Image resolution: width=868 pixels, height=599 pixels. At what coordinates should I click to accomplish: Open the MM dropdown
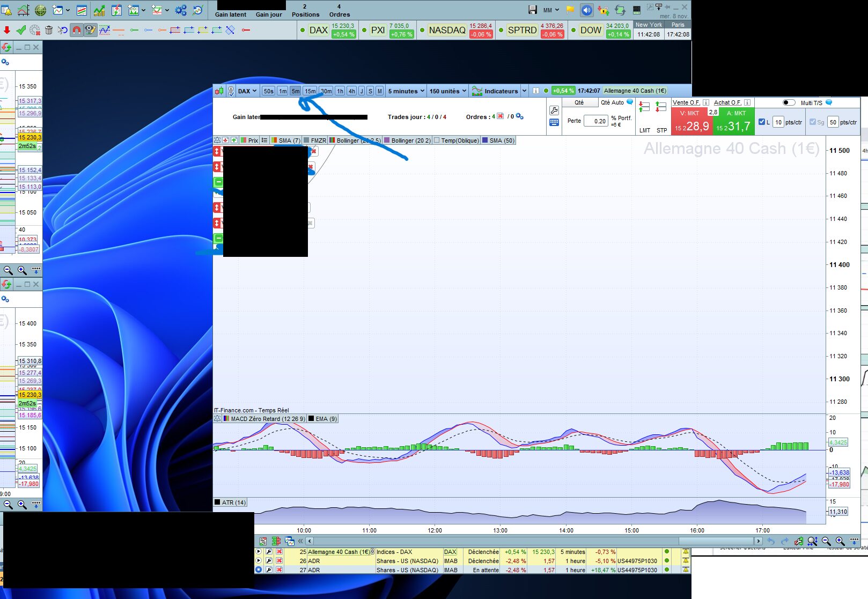[x=551, y=10]
